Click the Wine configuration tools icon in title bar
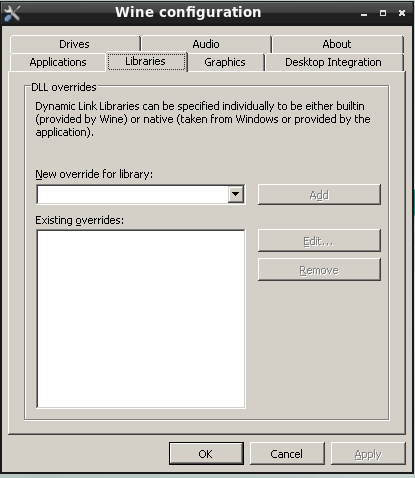The width and height of the screenshot is (415, 478). [x=12, y=13]
